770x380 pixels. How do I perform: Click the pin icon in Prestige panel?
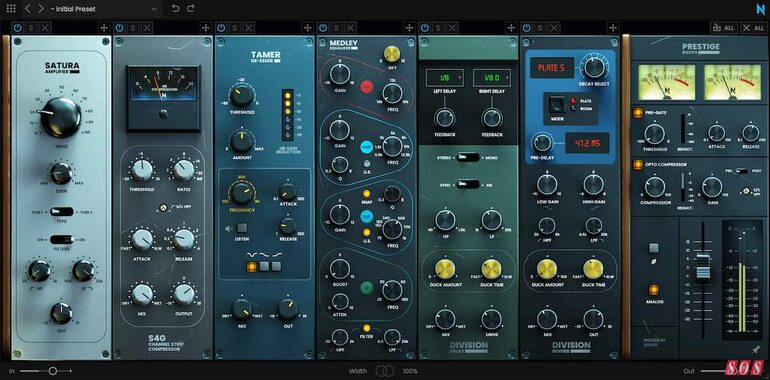[x=756, y=349]
